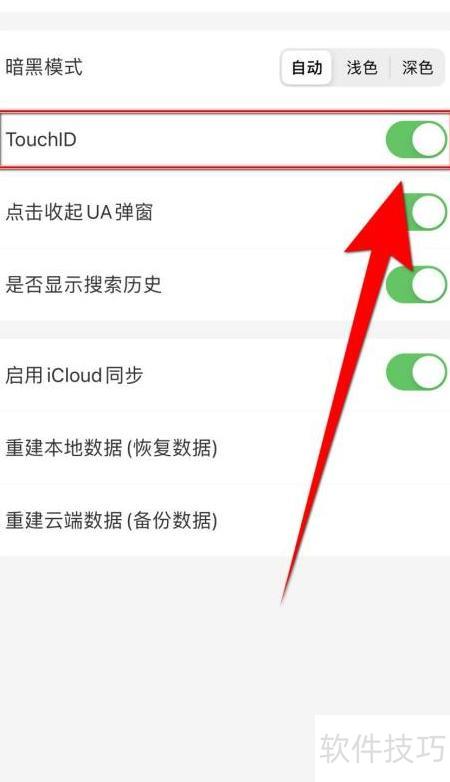Switch dark mode to 深色
Viewport: 450px width, 782px height.
pyautogui.click(x=417, y=67)
